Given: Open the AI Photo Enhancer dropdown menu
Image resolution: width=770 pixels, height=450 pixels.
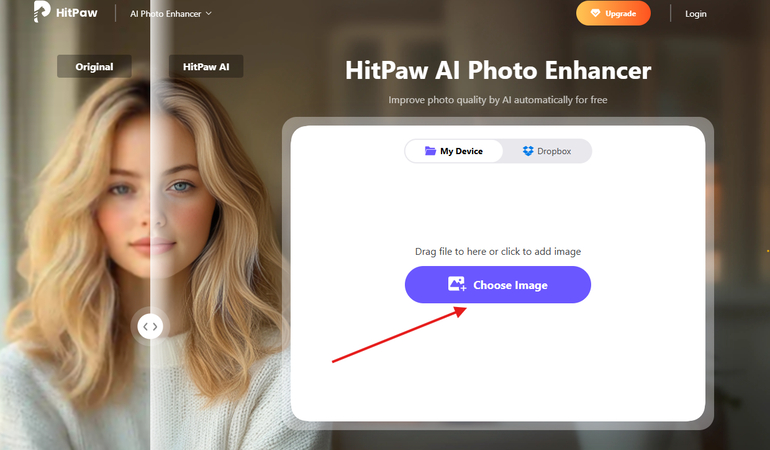Looking at the screenshot, I should tap(170, 14).
